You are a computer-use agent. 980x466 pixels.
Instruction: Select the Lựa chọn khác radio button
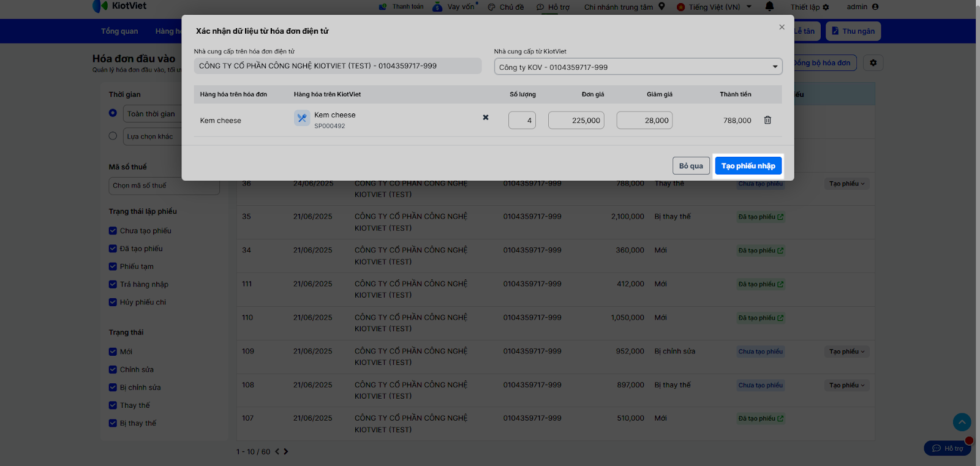(113, 136)
